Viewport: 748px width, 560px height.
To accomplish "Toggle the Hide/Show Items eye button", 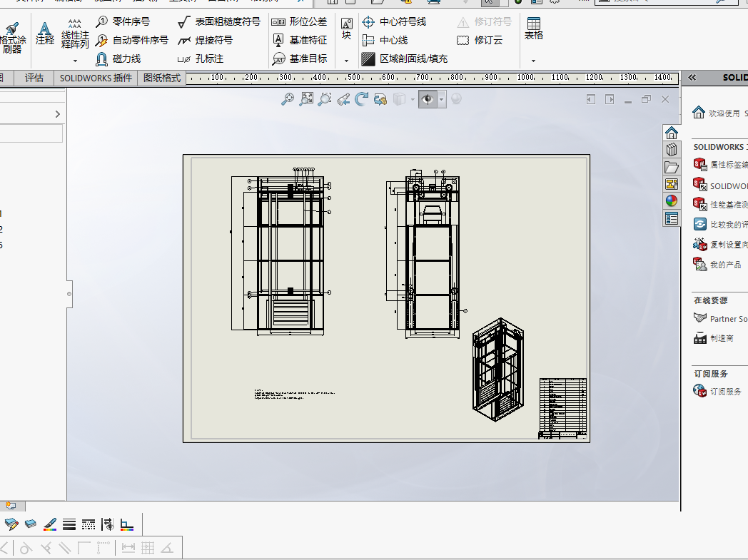I will [428, 98].
